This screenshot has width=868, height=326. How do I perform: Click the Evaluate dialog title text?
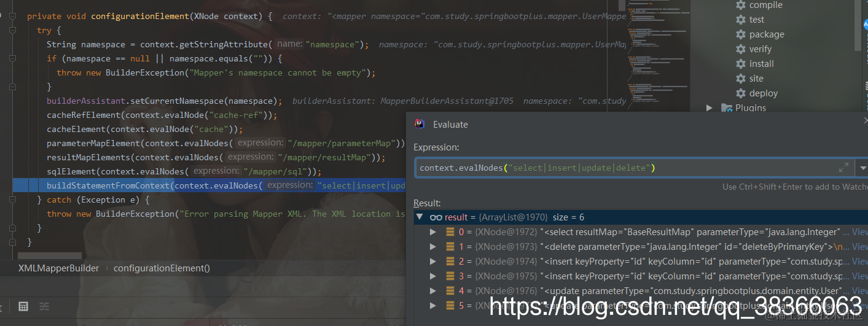pyautogui.click(x=450, y=124)
